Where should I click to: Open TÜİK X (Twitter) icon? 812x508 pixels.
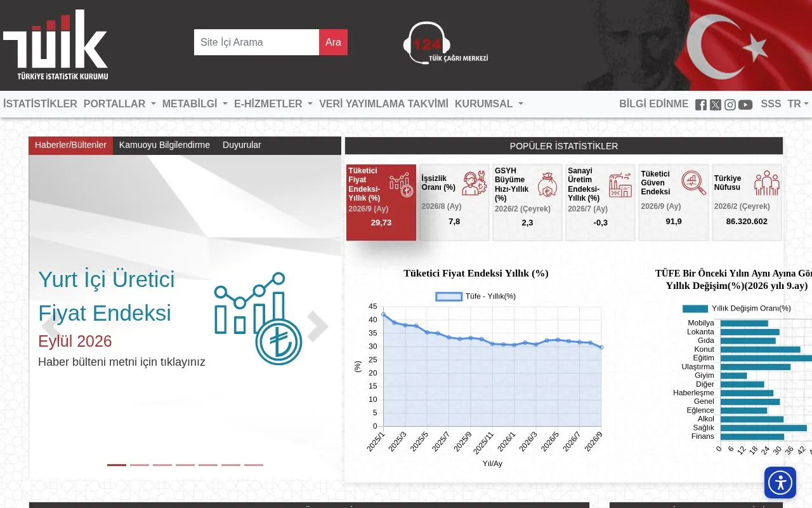coord(716,105)
